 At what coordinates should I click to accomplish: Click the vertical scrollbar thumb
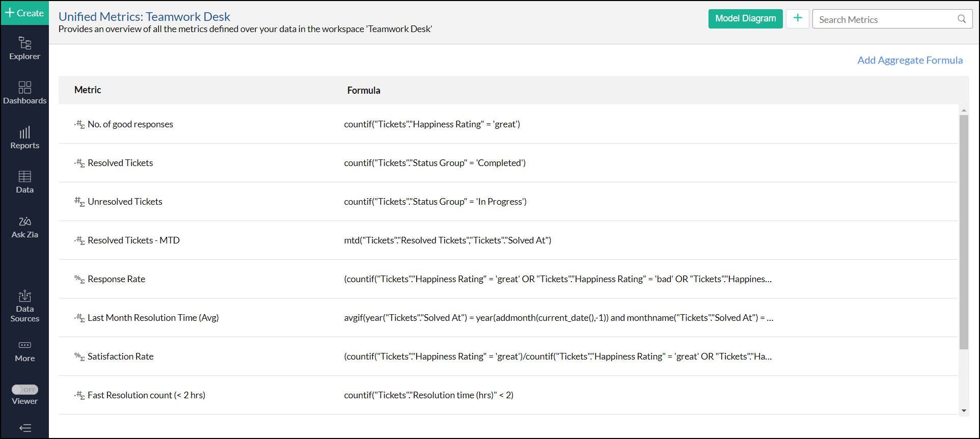[964, 232]
